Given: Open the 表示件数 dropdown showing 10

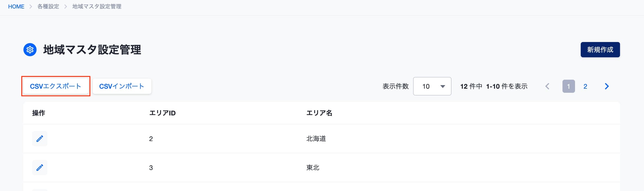Looking at the screenshot, I should point(432,86).
